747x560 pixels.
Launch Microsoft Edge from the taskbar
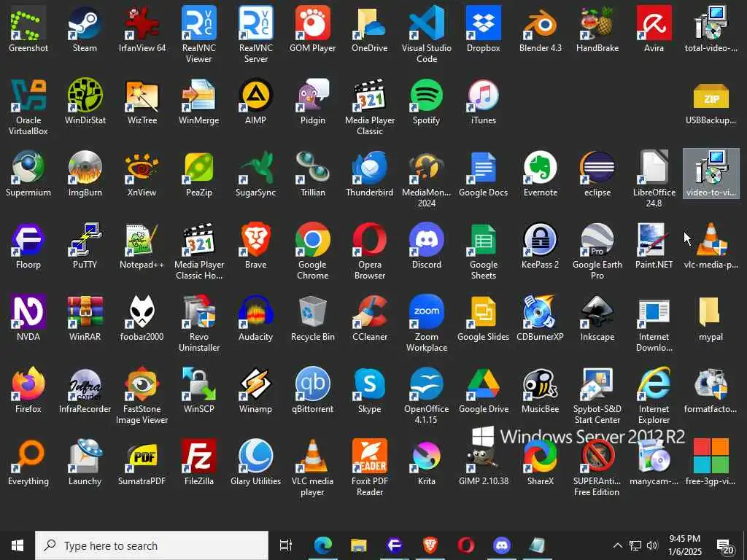tap(323, 545)
